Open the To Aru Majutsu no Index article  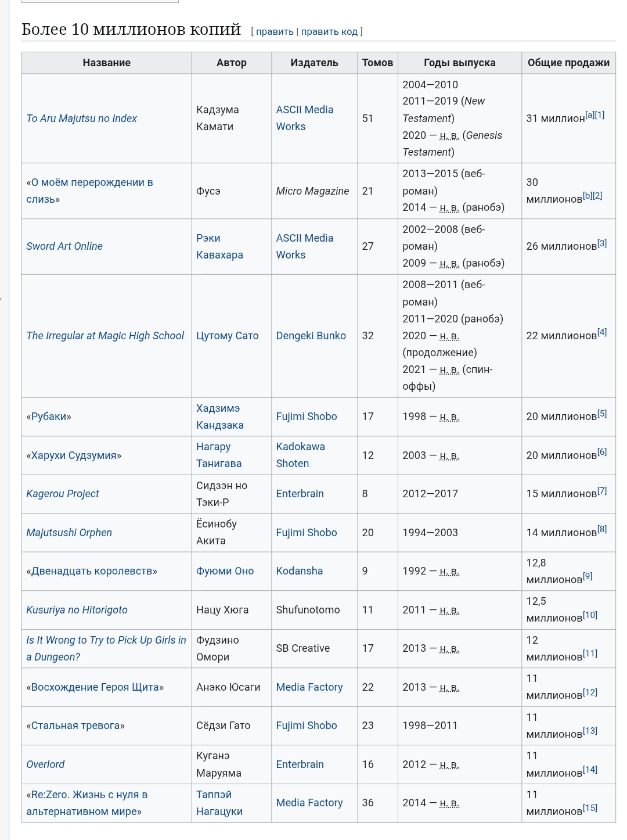coord(82,119)
